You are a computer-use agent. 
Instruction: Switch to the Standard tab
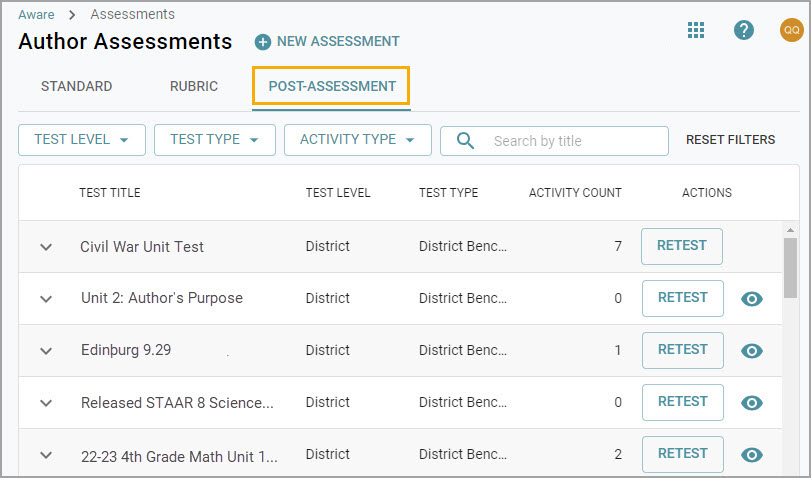[77, 86]
